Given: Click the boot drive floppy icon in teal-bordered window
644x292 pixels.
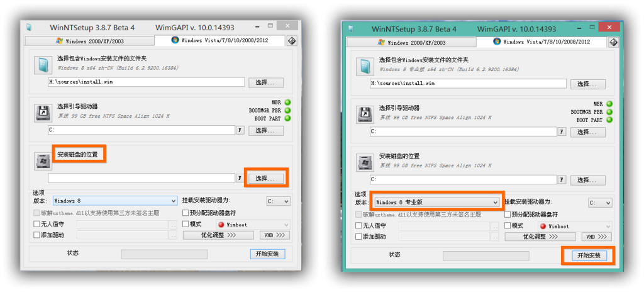Looking at the screenshot, I should point(364,115).
